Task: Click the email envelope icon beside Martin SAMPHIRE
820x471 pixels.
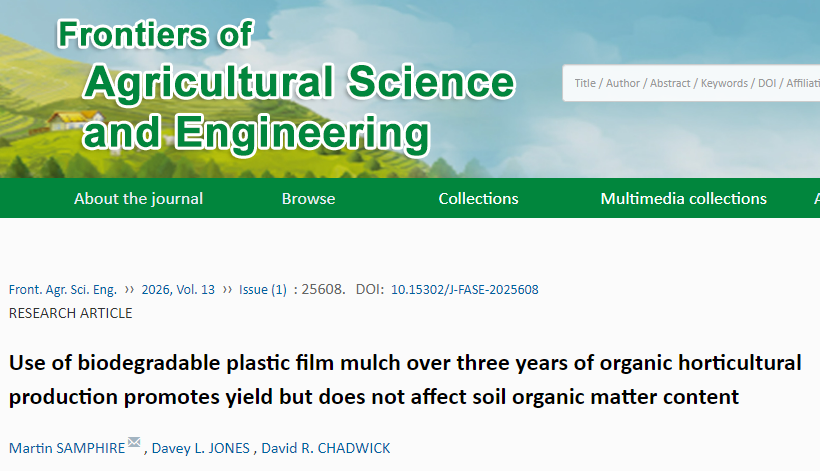Action: coord(134,442)
